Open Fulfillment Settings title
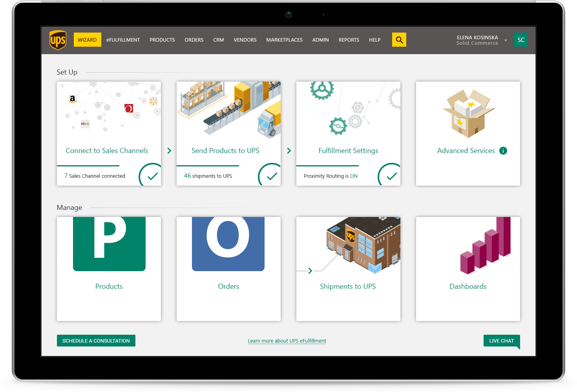The width and height of the screenshot is (577, 392). coord(348,151)
